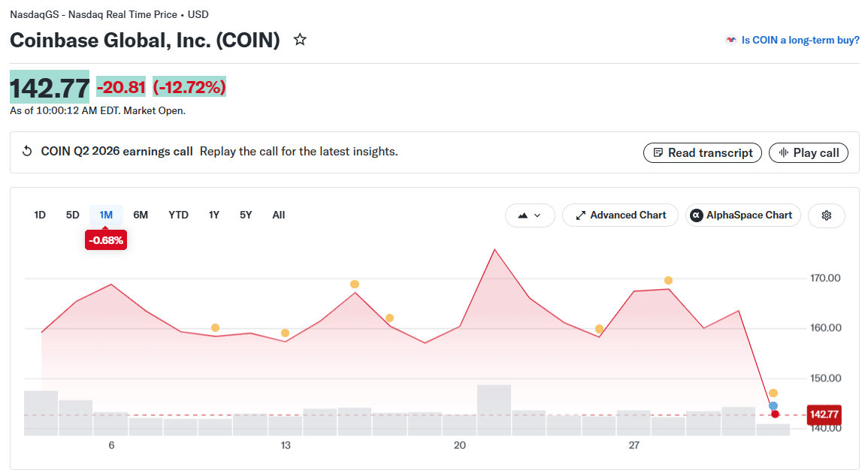
Task: Select the 5D range tab
Action: point(72,215)
